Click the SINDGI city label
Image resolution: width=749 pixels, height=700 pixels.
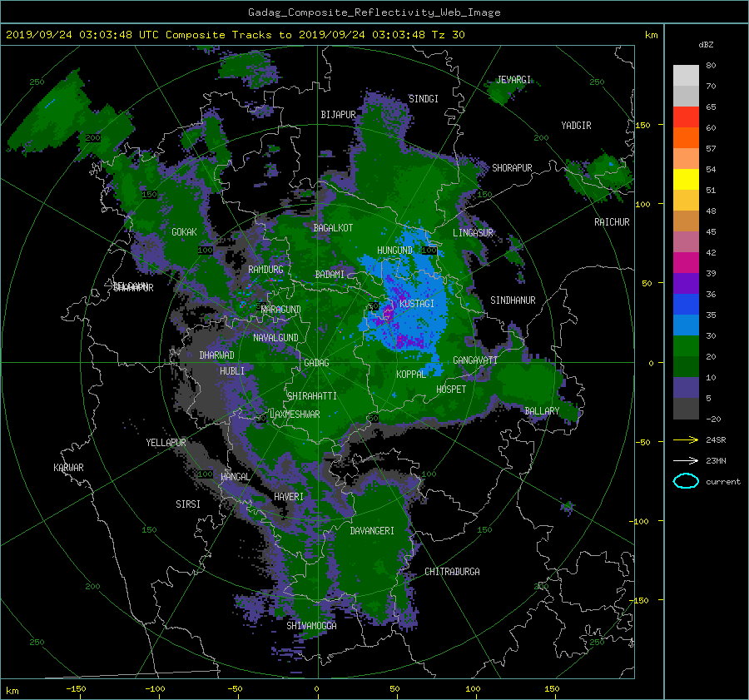point(424,99)
